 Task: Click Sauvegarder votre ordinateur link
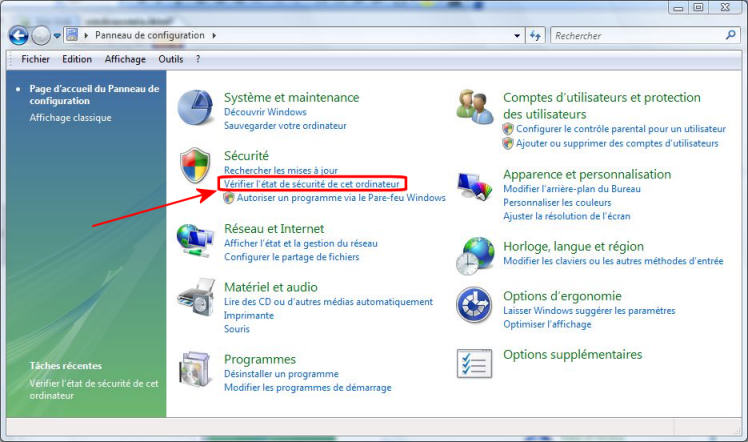tap(285, 126)
